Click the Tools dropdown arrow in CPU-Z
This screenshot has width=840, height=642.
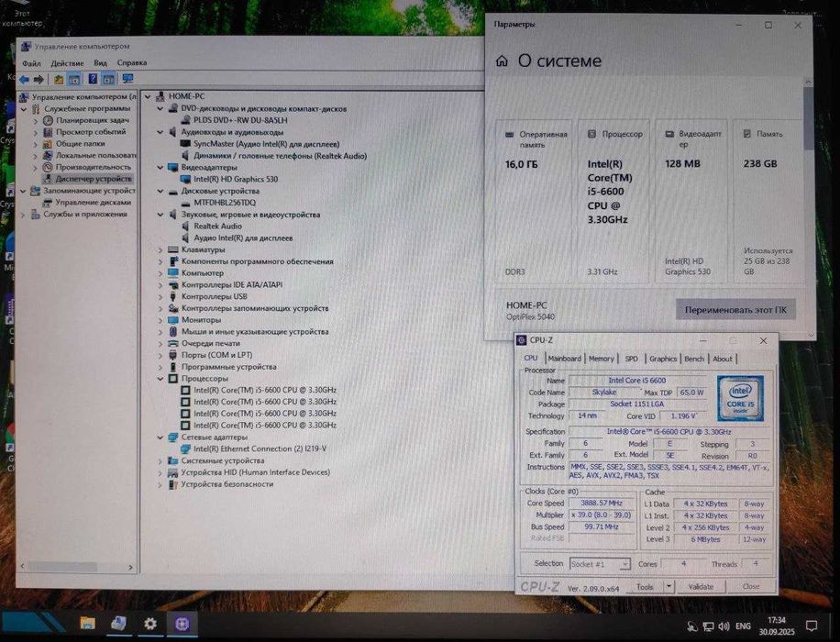pos(669,587)
